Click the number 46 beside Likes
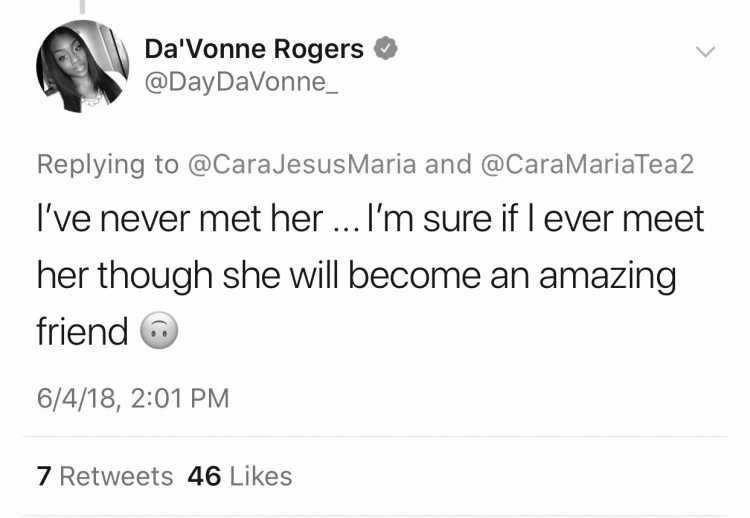Image resolution: width=750 pixels, height=518 pixels. 204,476
